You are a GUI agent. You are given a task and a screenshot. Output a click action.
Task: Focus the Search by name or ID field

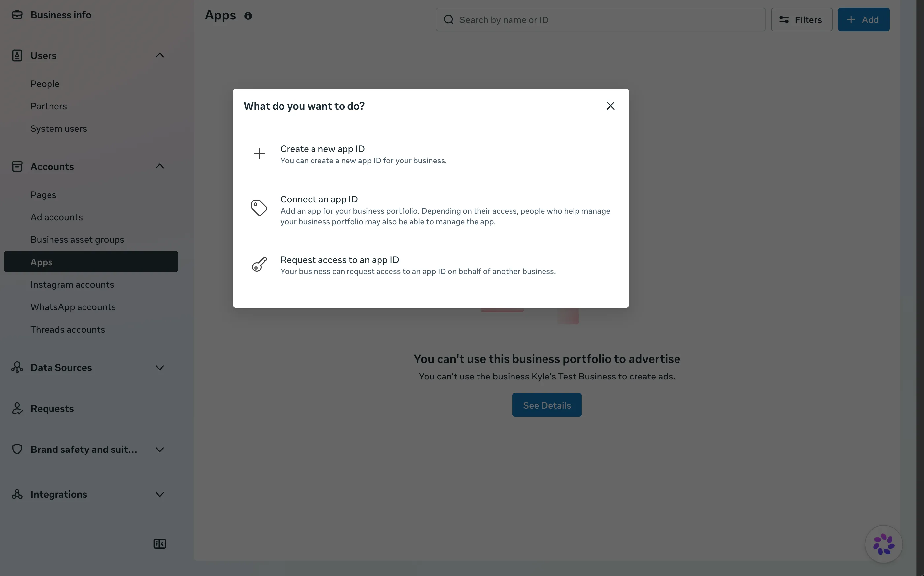[600, 19]
